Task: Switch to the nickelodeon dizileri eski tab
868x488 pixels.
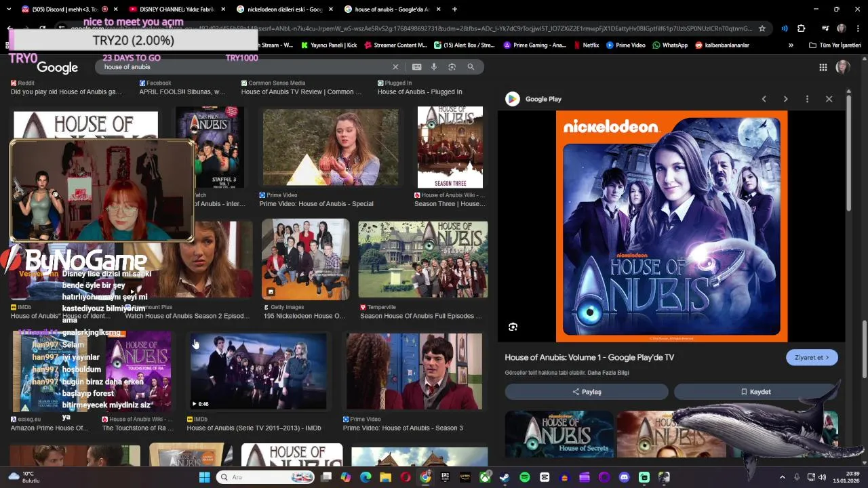Action: coord(284,9)
